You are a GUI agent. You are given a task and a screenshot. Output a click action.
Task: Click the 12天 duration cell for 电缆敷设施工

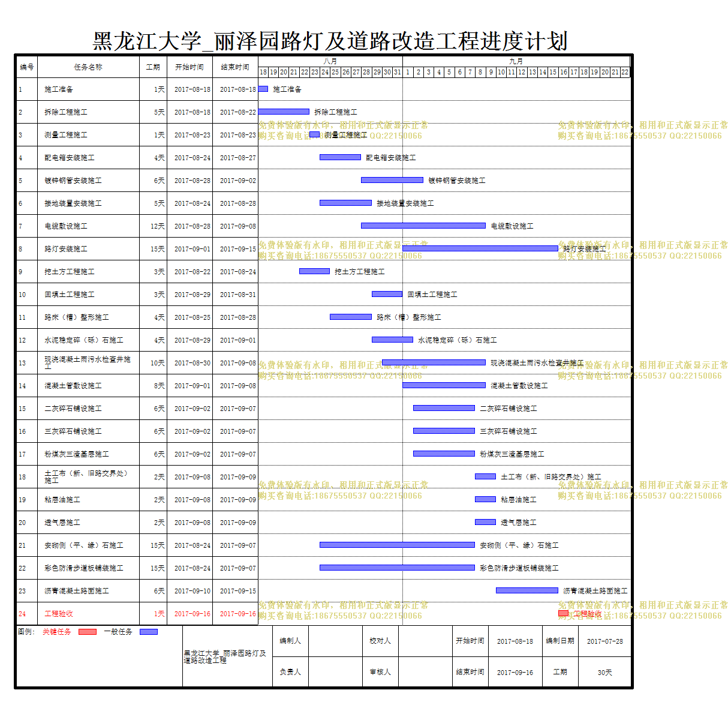[154, 226]
